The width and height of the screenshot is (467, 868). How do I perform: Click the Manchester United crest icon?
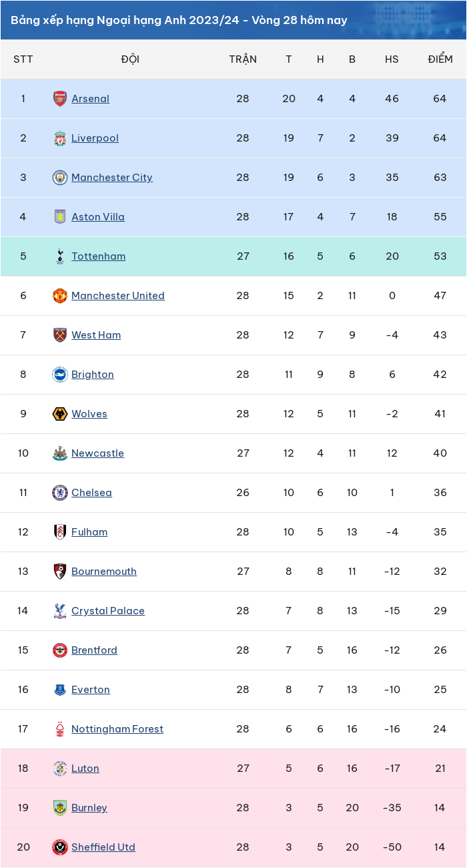(60, 296)
